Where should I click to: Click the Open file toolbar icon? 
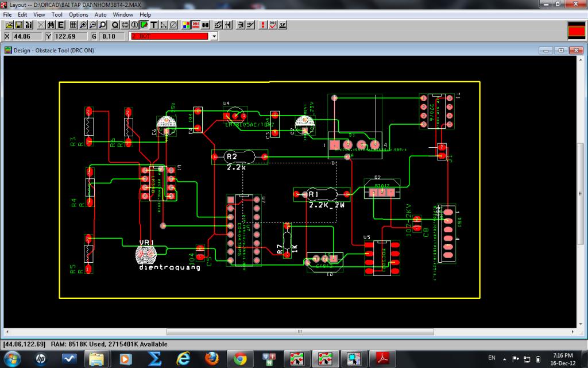click(9, 25)
